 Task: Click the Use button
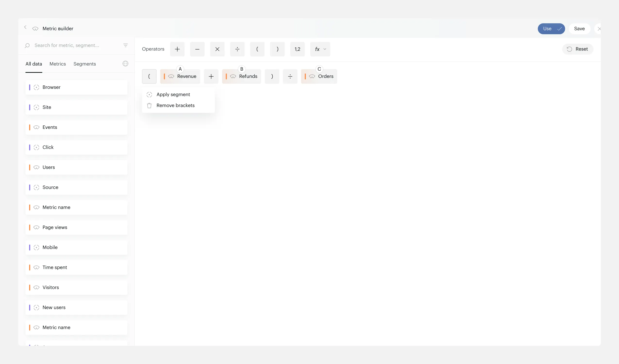pyautogui.click(x=551, y=29)
